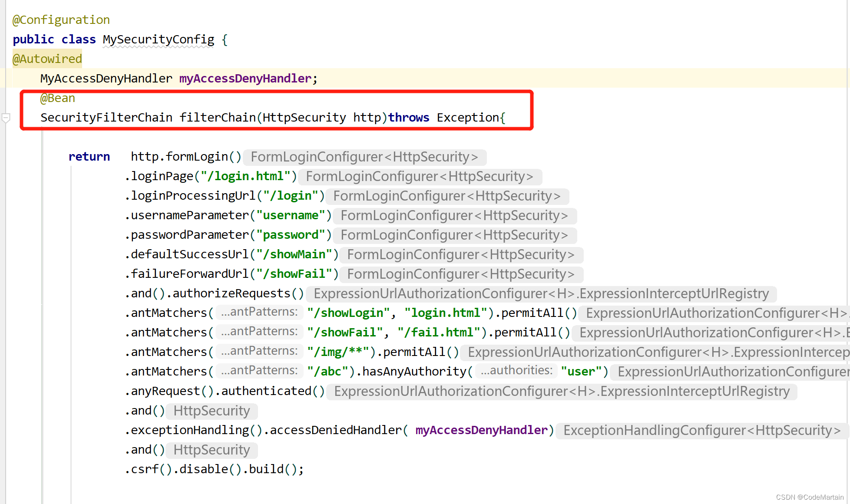Click the loginProcessingUrl method call

pyautogui.click(x=193, y=196)
